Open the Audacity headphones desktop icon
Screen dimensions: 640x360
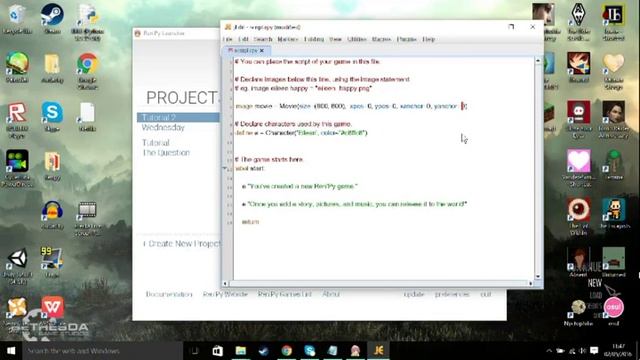[x=52, y=214]
